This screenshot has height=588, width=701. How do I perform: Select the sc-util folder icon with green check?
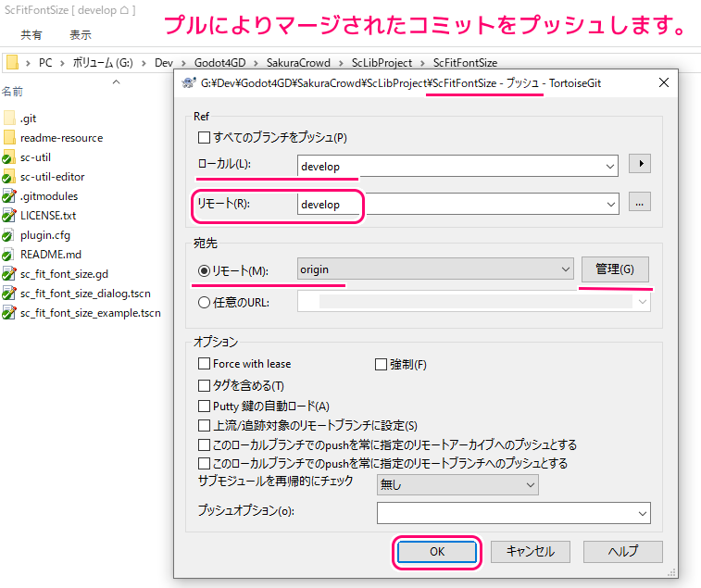(8, 157)
